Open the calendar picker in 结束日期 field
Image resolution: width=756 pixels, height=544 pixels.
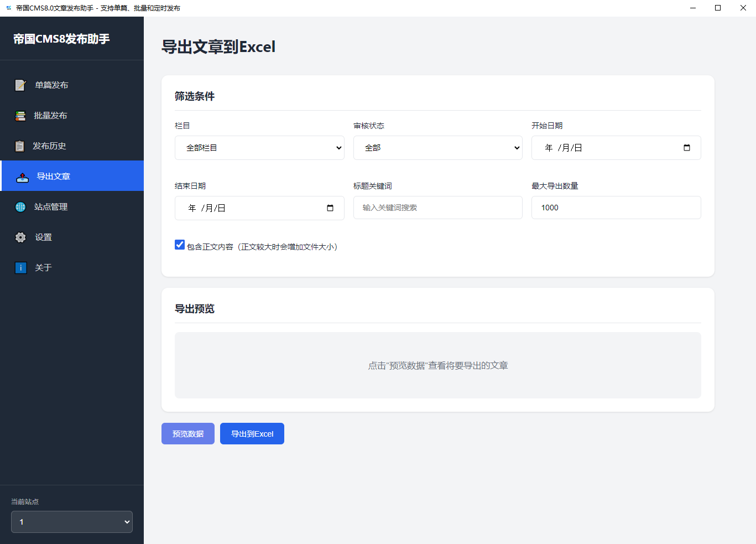click(x=330, y=208)
